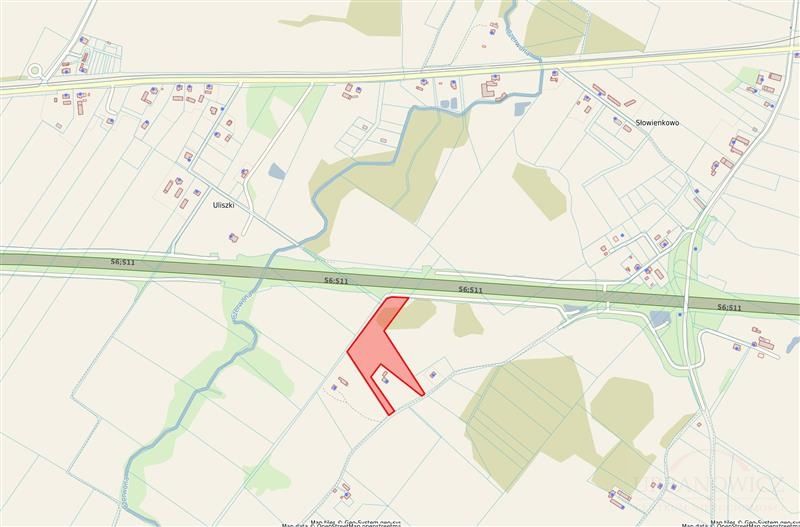Click the roundabout circle on the map

click(35, 71)
